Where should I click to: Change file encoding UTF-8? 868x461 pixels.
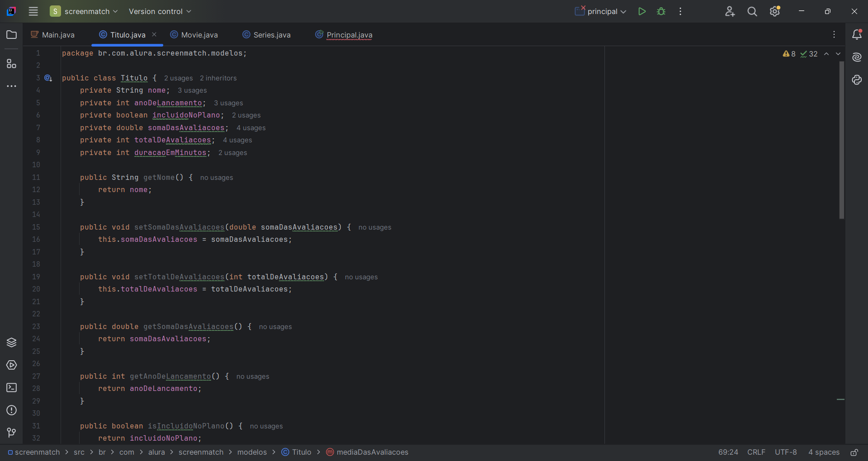point(786,452)
